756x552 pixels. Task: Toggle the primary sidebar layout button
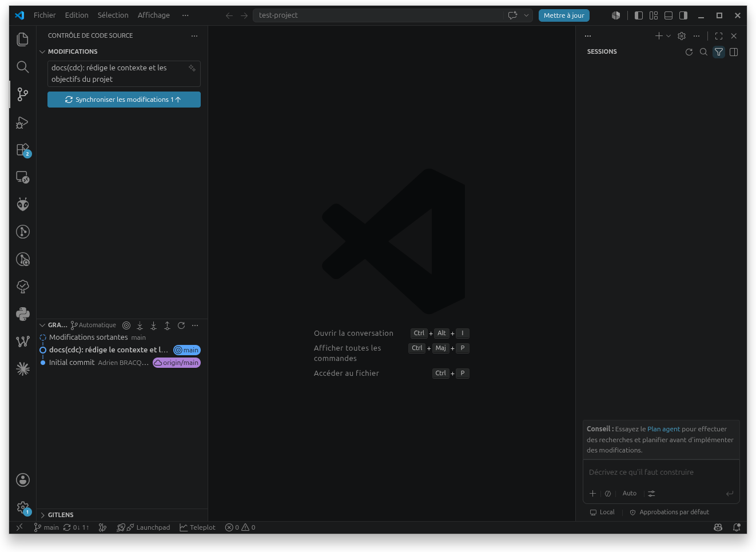tap(639, 15)
